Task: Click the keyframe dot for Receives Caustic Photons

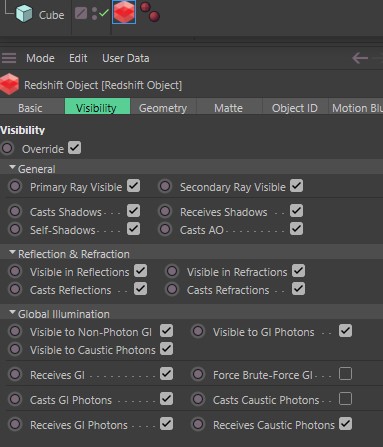Action: pyautogui.click(x=198, y=424)
